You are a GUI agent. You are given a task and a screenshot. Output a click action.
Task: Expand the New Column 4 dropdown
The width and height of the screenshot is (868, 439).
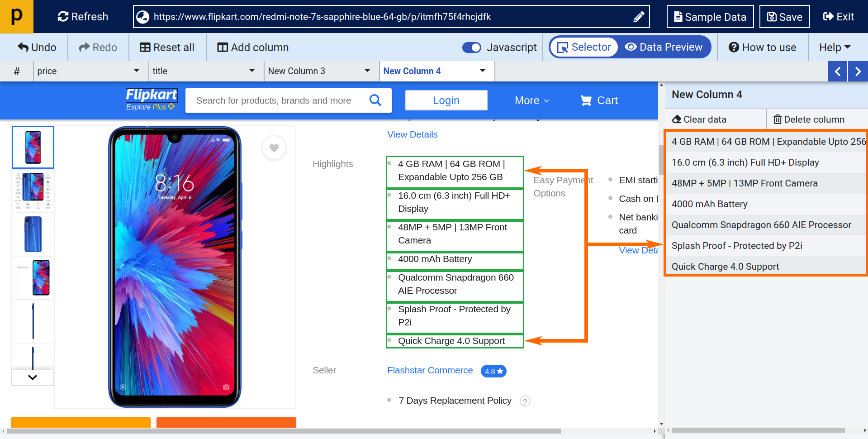click(x=483, y=71)
